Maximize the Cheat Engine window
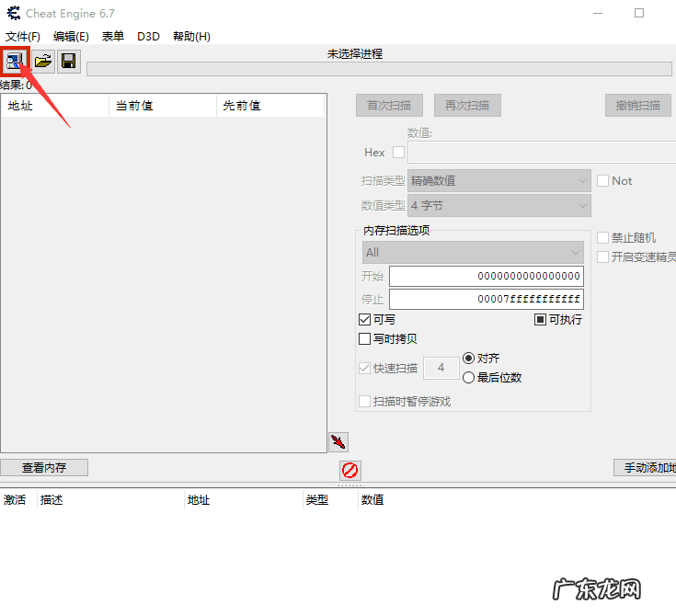This screenshot has width=676, height=616. pyautogui.click(x=639, y=14)
